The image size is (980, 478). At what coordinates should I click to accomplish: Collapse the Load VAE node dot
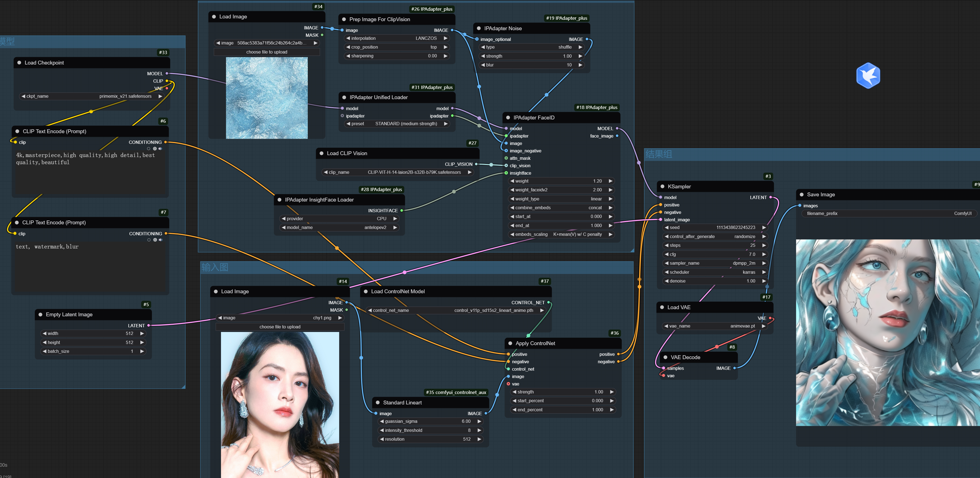[x=662, y=308]
